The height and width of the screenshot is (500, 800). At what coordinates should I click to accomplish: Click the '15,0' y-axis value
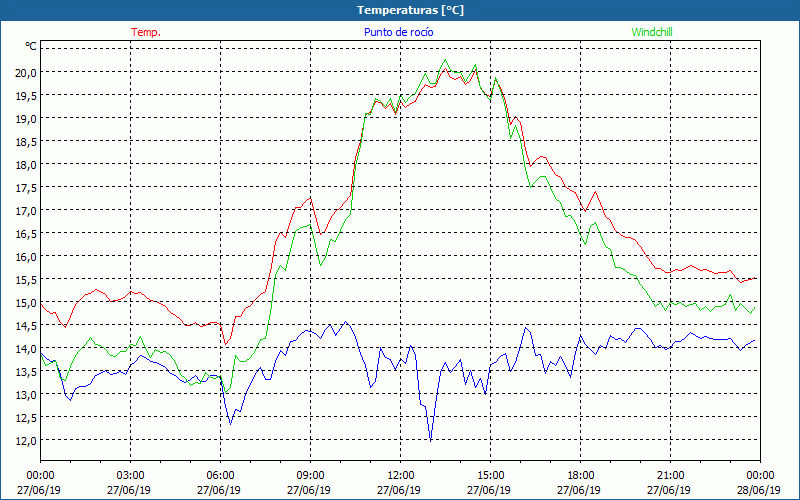26,303
